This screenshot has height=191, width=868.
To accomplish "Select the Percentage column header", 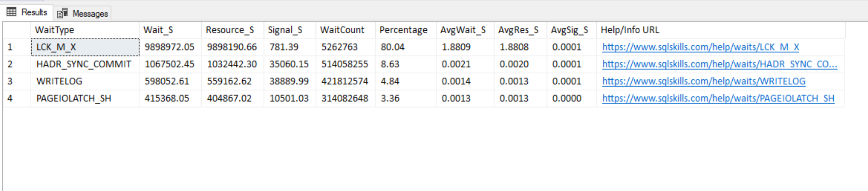I will [x=406, y=30].
